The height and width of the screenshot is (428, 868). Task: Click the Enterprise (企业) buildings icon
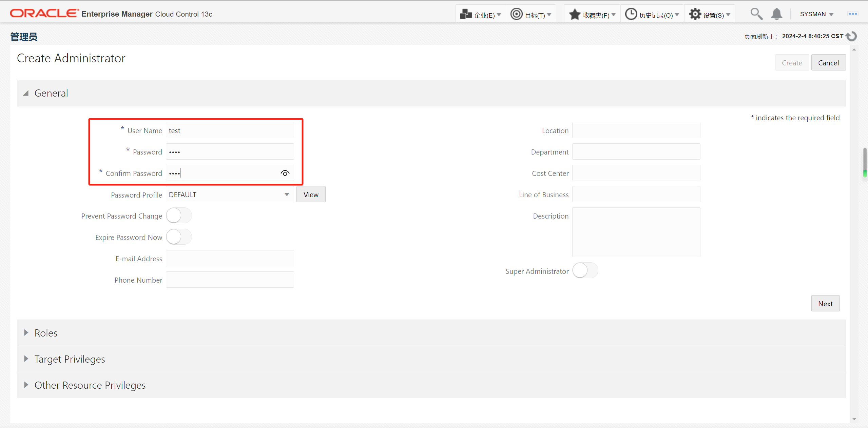click(466, 14)
